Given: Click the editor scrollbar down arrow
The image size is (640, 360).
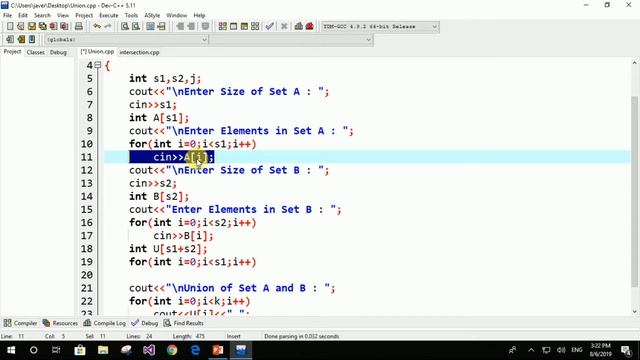Looking at the screenshot, I should [x=634, y=312].
